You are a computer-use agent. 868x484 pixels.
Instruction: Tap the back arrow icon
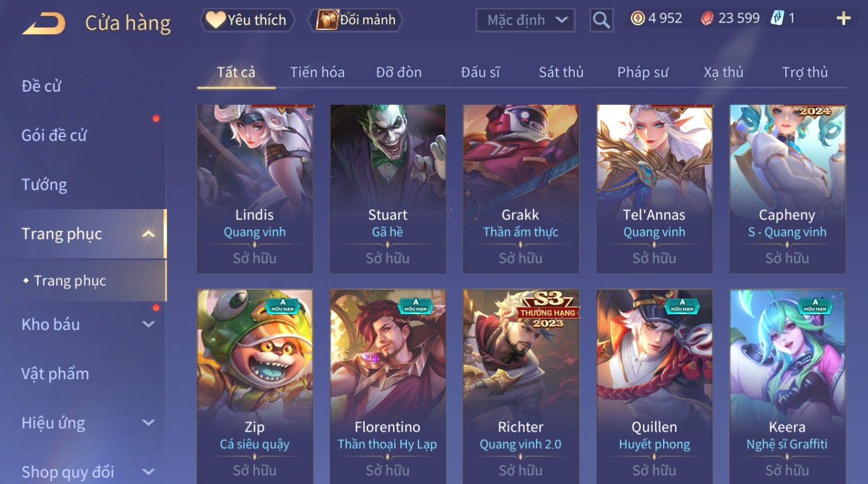43,24
